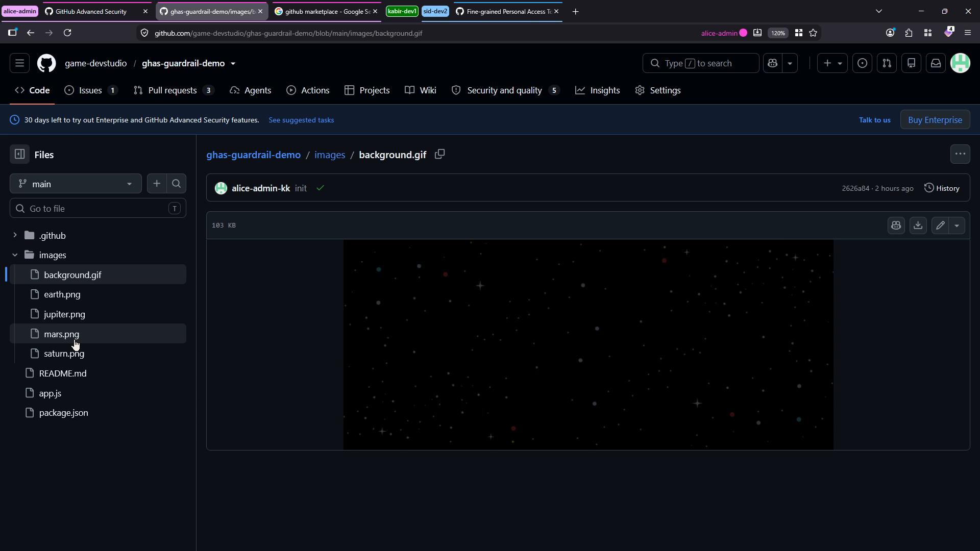Image resolution: width=980 pixels, height=551 pixels.
Task: Click the Talk to us link
Action: coord(874,120)
